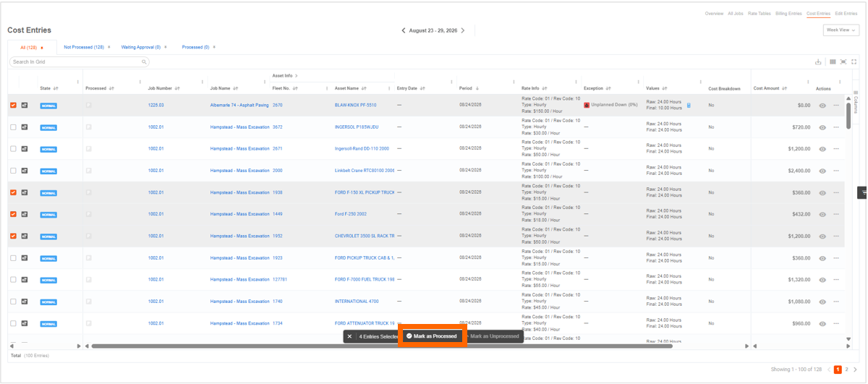Go to previous week arrow
This screenshot has width=868, height=384.
point(404,30)
